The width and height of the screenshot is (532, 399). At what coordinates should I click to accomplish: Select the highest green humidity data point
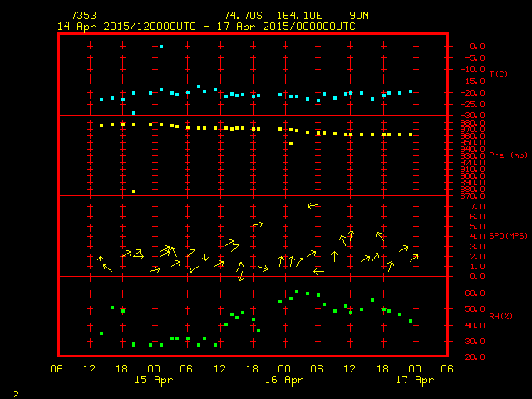(297, 292)
